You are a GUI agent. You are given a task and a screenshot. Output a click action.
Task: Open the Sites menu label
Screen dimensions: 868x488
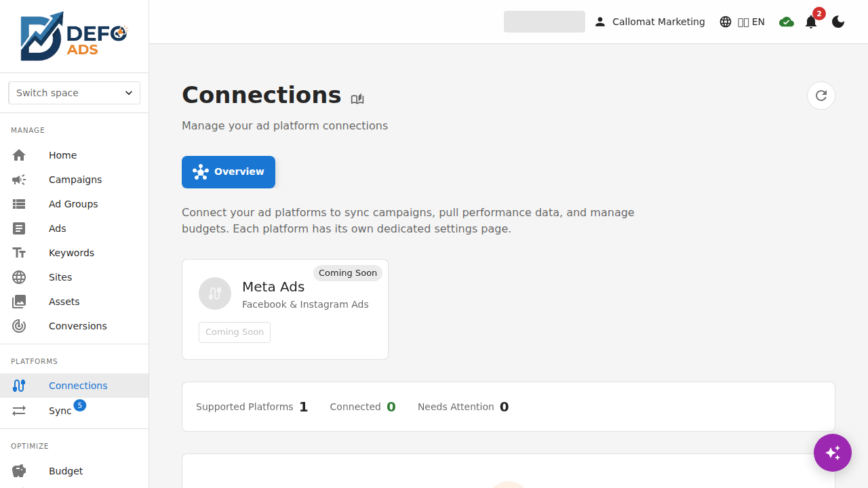60,277
